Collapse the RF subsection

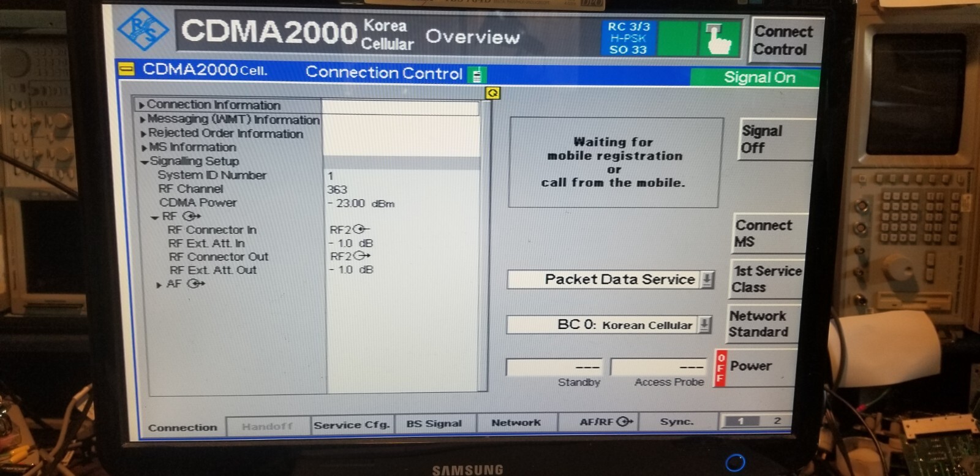pos(155,217)
